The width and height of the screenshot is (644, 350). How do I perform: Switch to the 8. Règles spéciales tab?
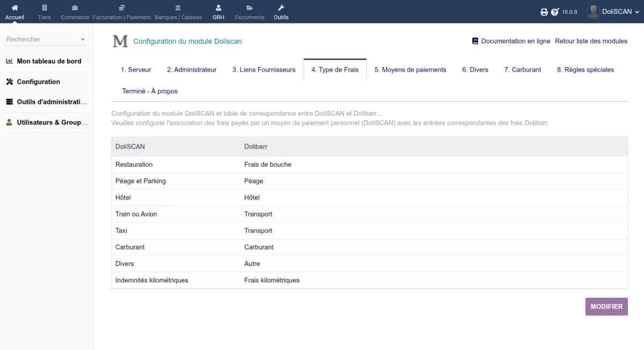[x=586, y=70]
